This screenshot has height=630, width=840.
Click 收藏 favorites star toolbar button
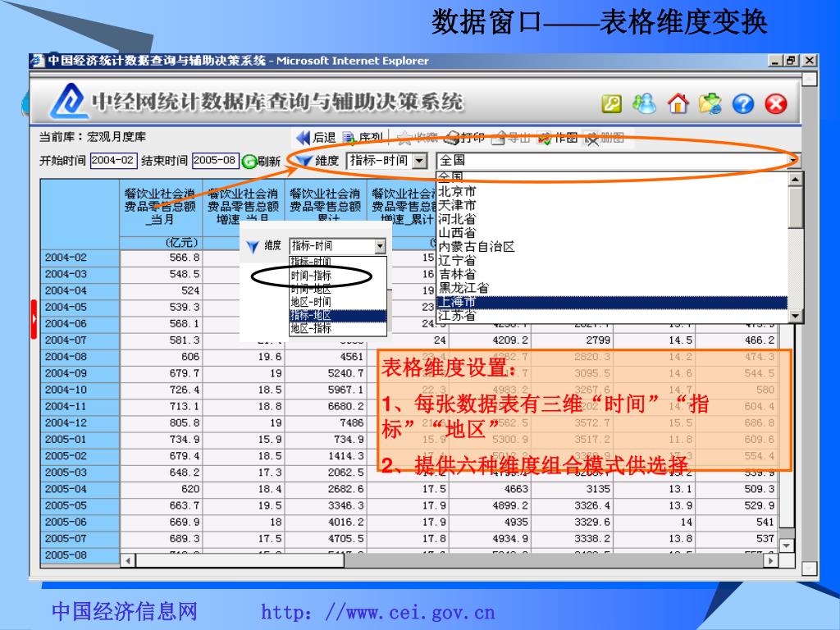pos(418,138)
